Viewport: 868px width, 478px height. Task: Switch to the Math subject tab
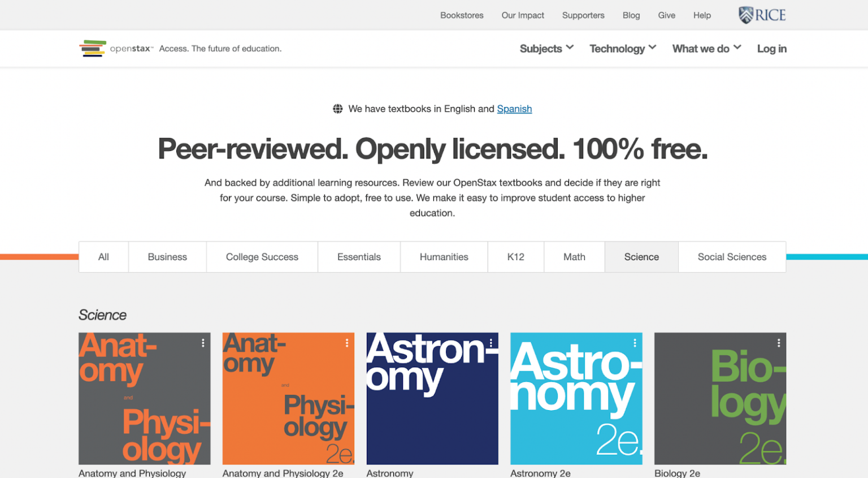click(x=574, y=257)
